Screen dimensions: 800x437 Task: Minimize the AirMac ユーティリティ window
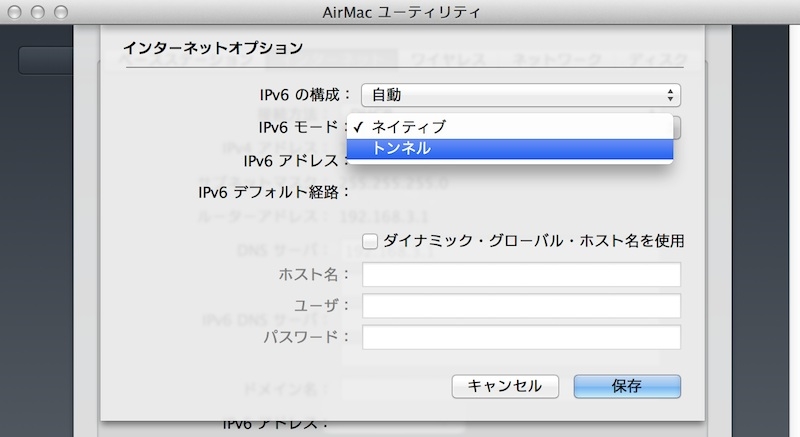coord(38,12)
